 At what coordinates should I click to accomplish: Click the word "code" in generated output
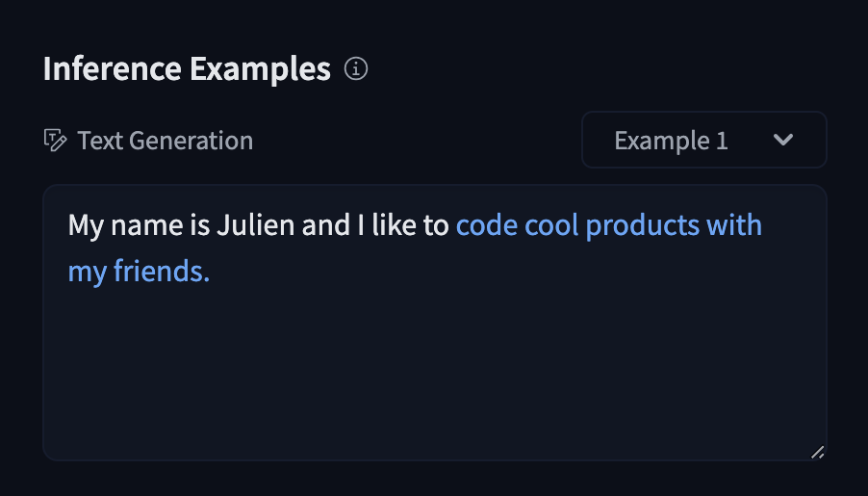coord(487,225)
